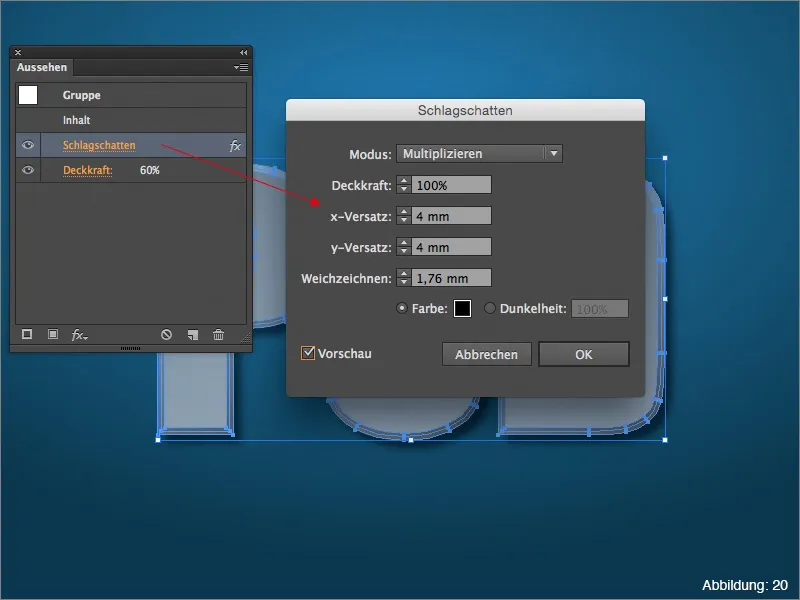
Task: Delete selected item with trash icon
Action: 218,335
